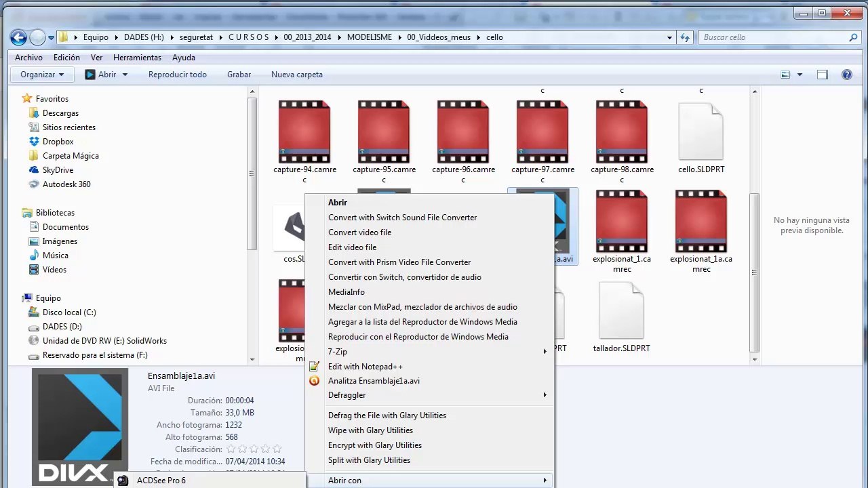Viewport: 868px width, 488px height.
Task: Expand the Organizar dropdown
Action: coord(42,75)
